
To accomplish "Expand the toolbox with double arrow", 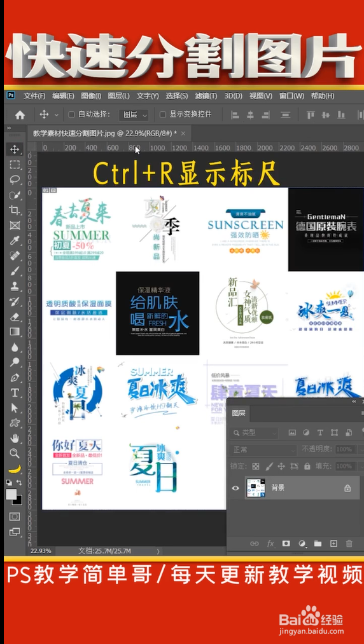I will click(9, 128).
